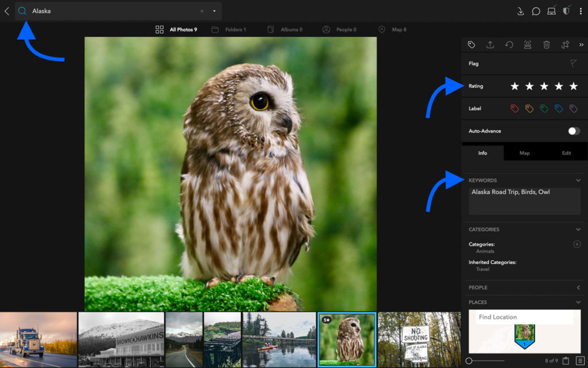588x368 pixels.
Task: Collapse panel with double chevron icon
Action: [x=581, y=45]
